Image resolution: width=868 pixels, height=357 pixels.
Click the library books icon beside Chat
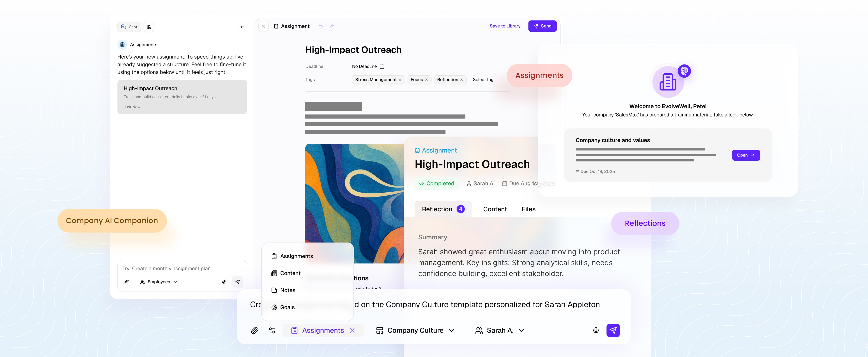(x=149, y=27)
